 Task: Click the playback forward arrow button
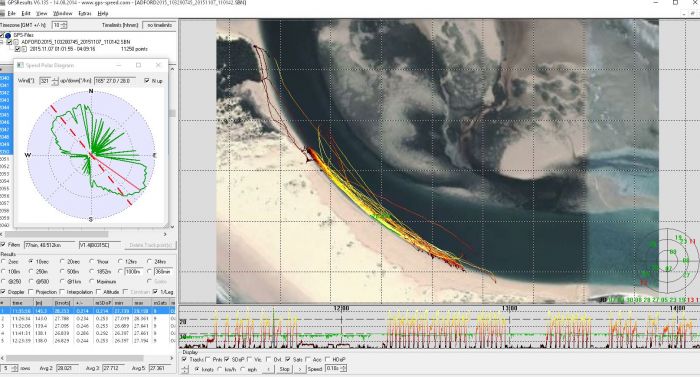[x=300, y=369]
